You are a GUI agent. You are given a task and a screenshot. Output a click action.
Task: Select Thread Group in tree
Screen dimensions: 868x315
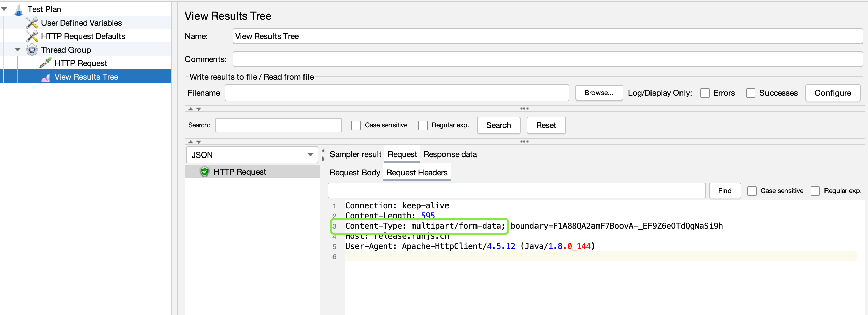pos(66,50)
